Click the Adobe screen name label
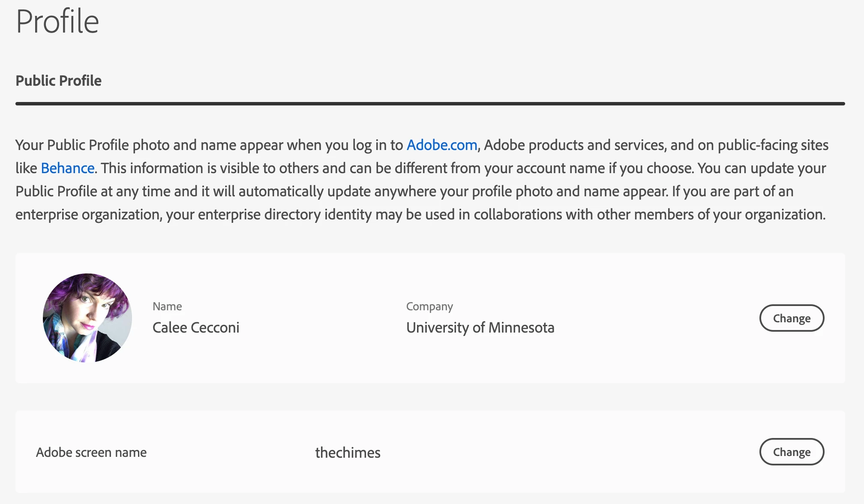The height and width of the screenshot is (504, 864). [91, 452]
